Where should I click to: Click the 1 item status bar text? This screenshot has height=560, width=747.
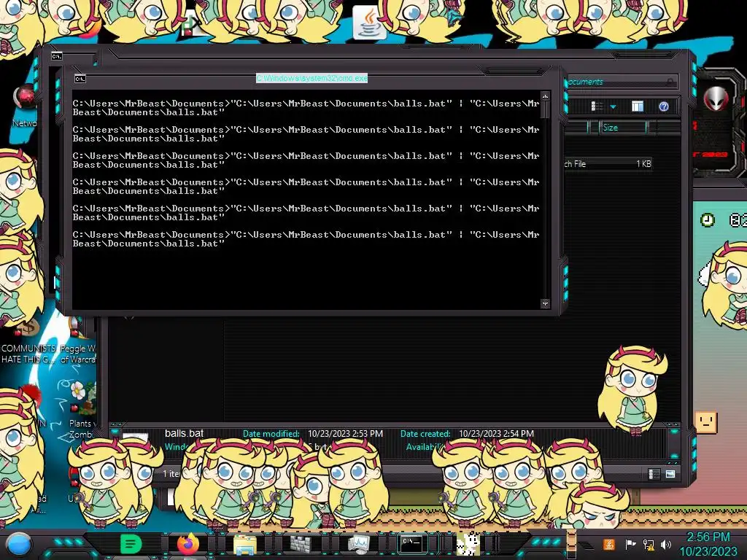[x=171, y=474]
